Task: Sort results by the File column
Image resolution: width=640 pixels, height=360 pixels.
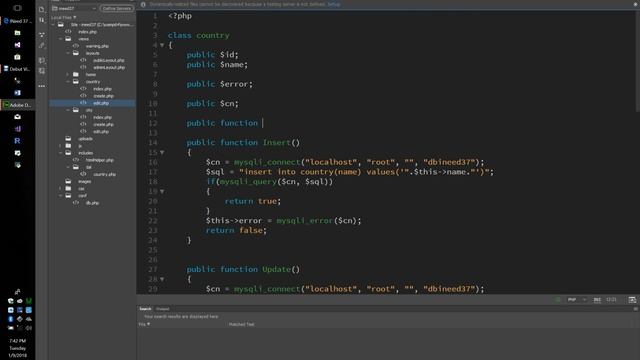Action: point(144,324)
